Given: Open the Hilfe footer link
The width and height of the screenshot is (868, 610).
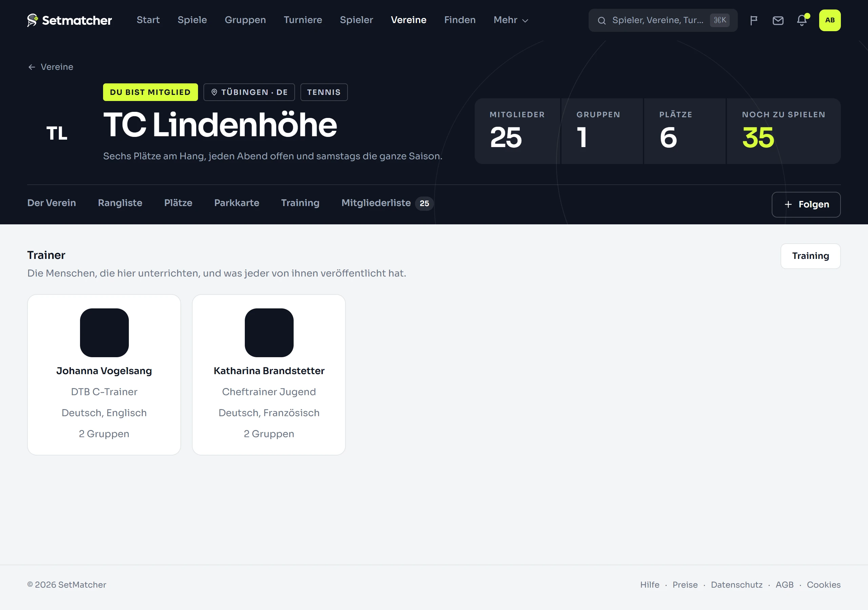Looking at the screenshot, I should [x=650, y=585].
